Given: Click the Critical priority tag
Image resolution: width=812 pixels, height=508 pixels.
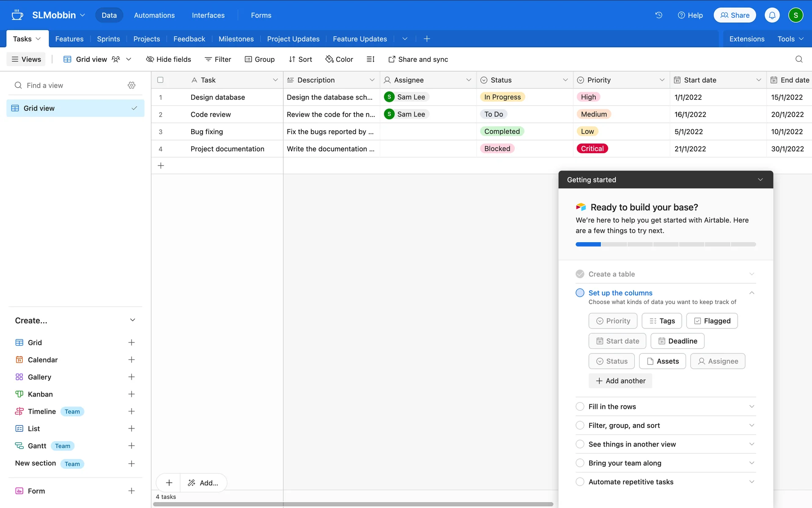Looking at the screenshot, I should pyautogui.click(x=592, y=149).
